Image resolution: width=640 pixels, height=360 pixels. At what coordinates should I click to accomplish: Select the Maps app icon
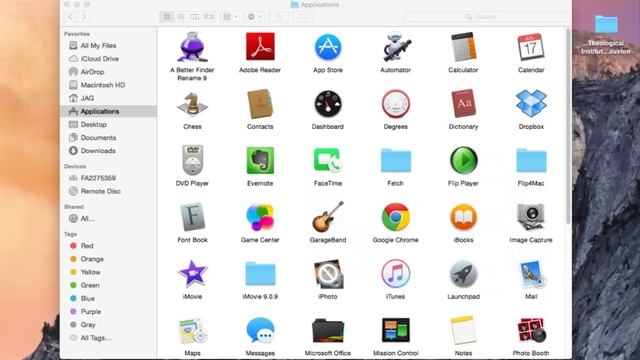pos(192,330)
